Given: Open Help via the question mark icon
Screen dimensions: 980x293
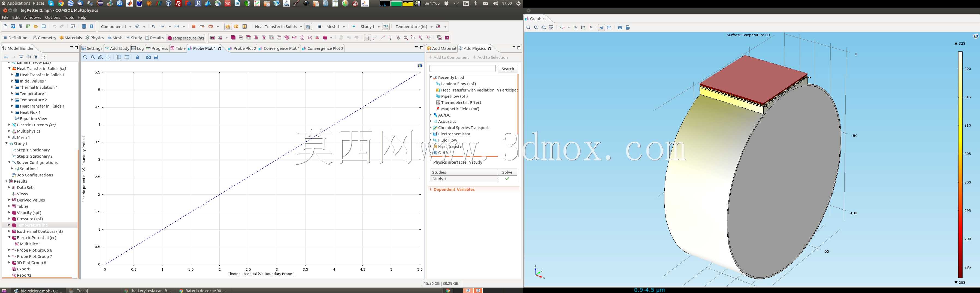Looking at the screenshot, I should [91, 27].
